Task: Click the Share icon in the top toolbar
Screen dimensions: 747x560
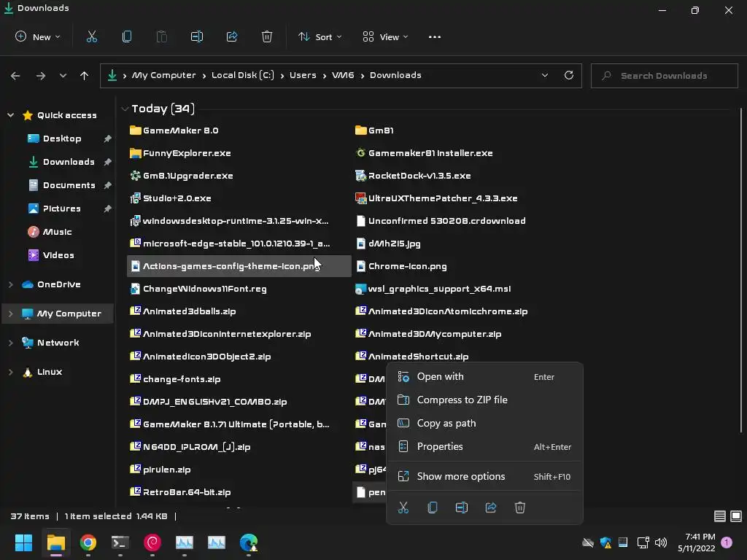Action: pyautogui.click(x=232, y=36)
